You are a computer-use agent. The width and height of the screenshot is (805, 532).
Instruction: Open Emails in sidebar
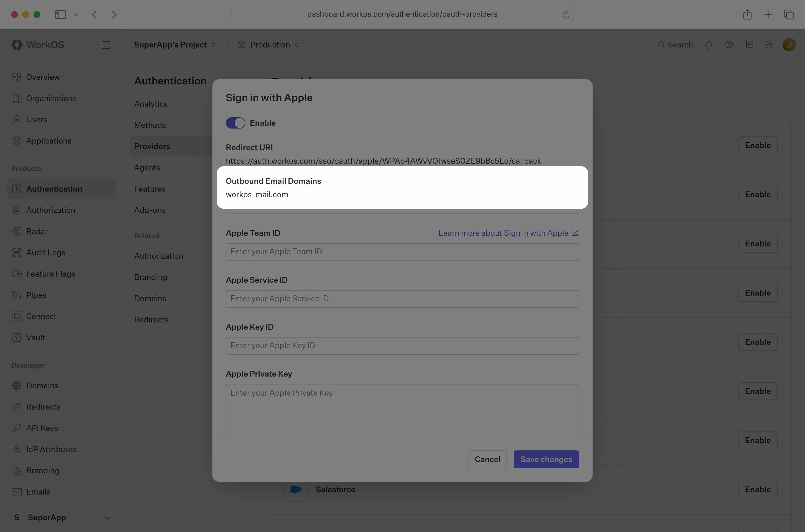pyautogui.click(x=61, y=492)
